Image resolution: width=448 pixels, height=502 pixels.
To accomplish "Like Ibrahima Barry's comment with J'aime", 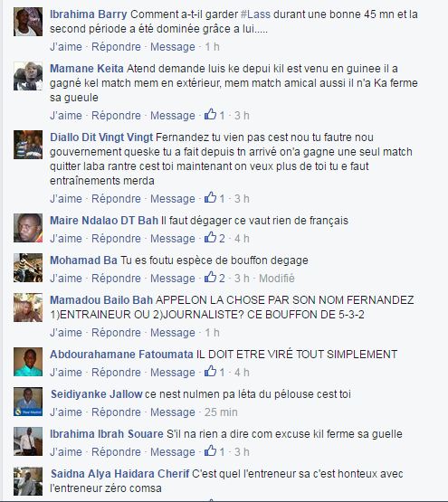I will tap(66, 47).
